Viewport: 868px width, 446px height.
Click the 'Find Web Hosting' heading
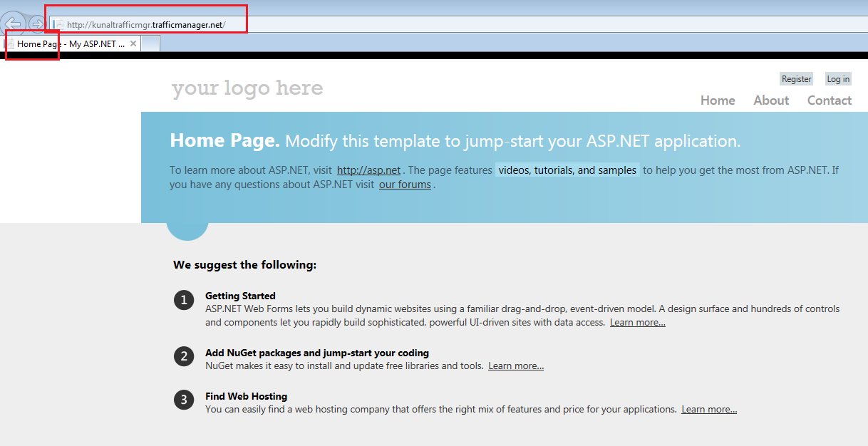point(246,396)
